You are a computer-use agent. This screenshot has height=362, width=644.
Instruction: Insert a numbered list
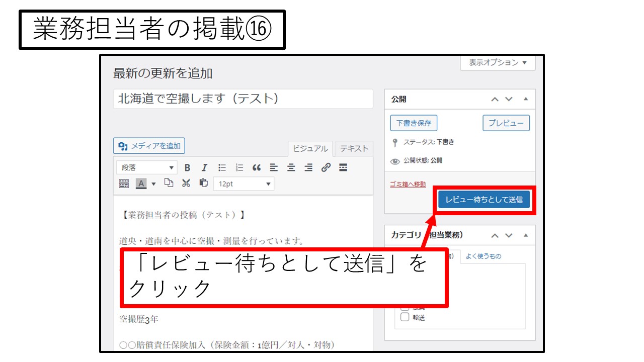239,168
